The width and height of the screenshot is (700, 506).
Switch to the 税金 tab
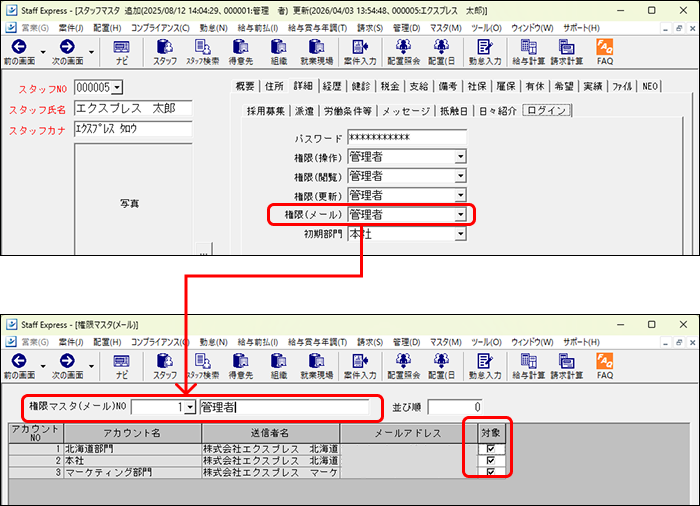[391, 87]
